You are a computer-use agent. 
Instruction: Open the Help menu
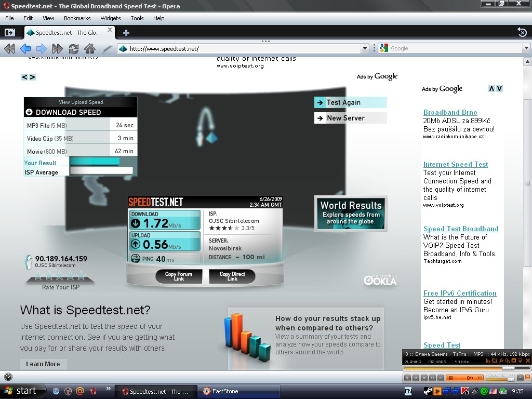click(159, 18)
